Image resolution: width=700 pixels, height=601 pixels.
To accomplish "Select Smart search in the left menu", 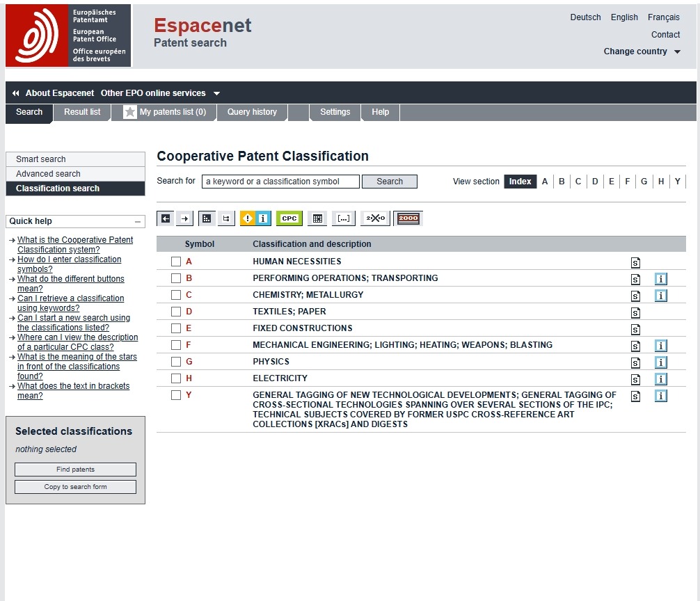I will 75,159.
